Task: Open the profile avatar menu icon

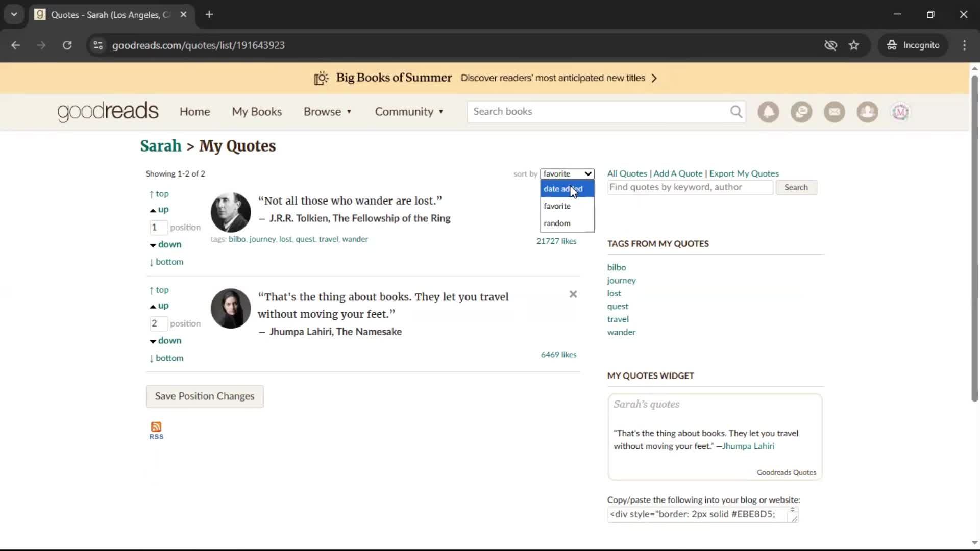Action: (x=900, y=112)
